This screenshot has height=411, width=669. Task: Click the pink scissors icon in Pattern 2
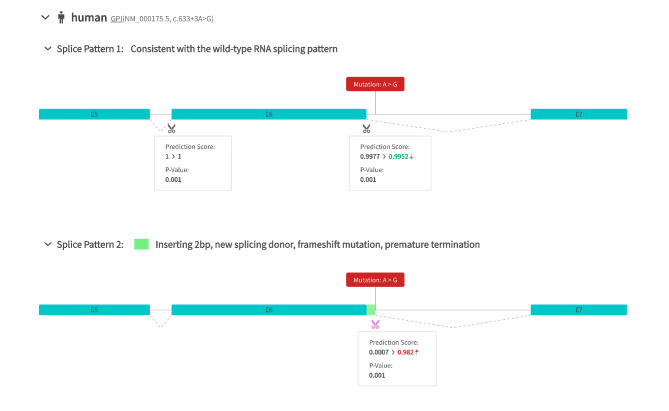pyautogui.click(x=375, y=324)
